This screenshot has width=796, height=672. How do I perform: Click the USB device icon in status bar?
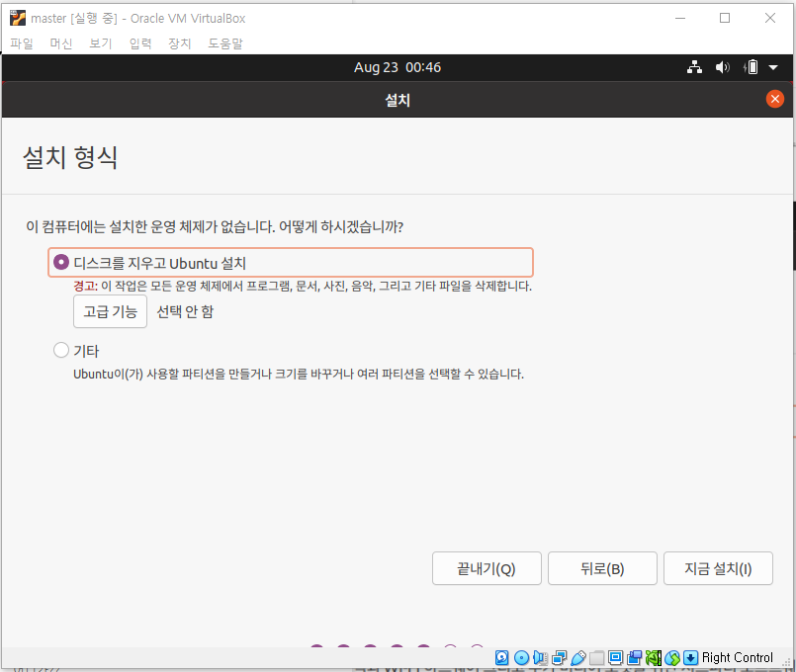577,658
